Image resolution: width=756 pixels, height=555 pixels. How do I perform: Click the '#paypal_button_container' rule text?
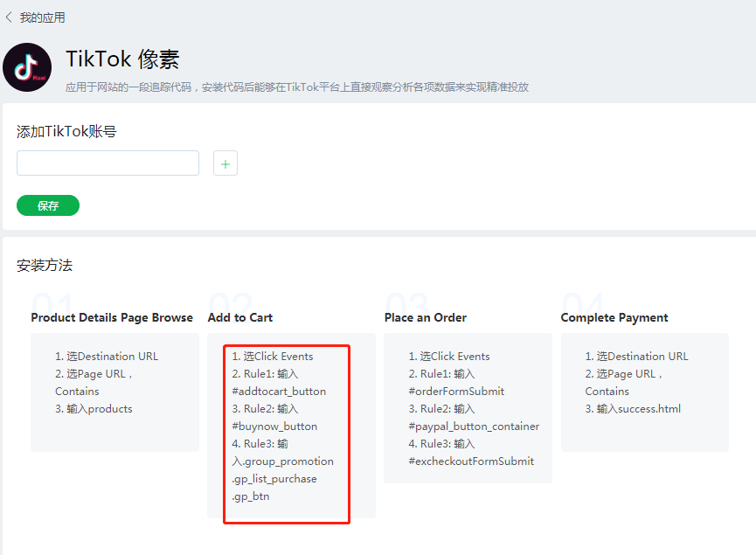(x=474, y=427)
